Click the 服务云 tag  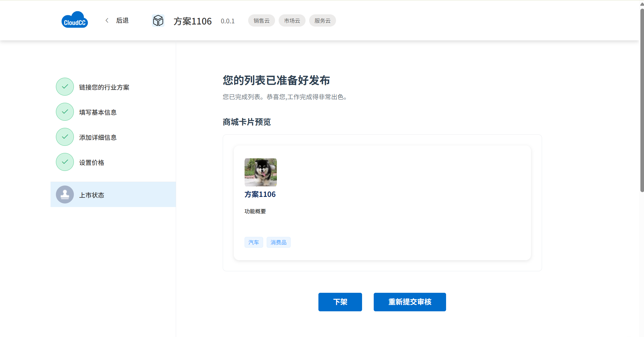pyautogui.click(x=322, y=21)
